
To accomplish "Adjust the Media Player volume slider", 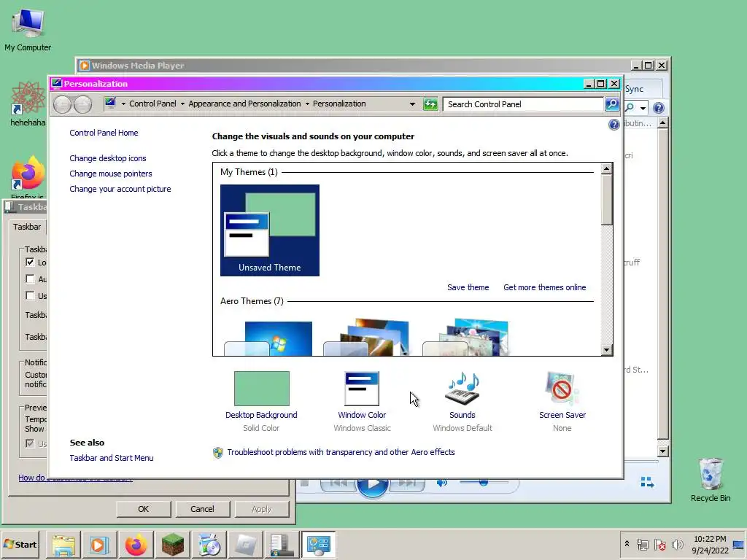I will pyautogui.click(x=484, y=483).
